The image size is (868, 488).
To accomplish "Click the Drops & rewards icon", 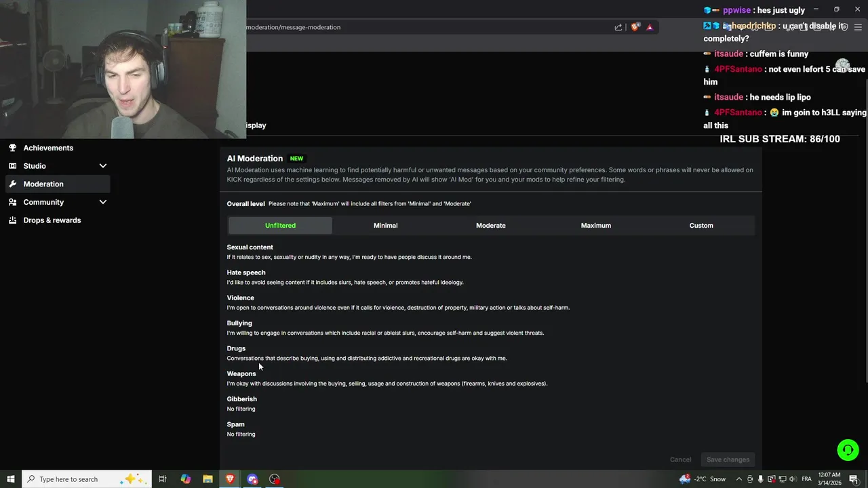I will pyautogui.click(x=13, y=220).
